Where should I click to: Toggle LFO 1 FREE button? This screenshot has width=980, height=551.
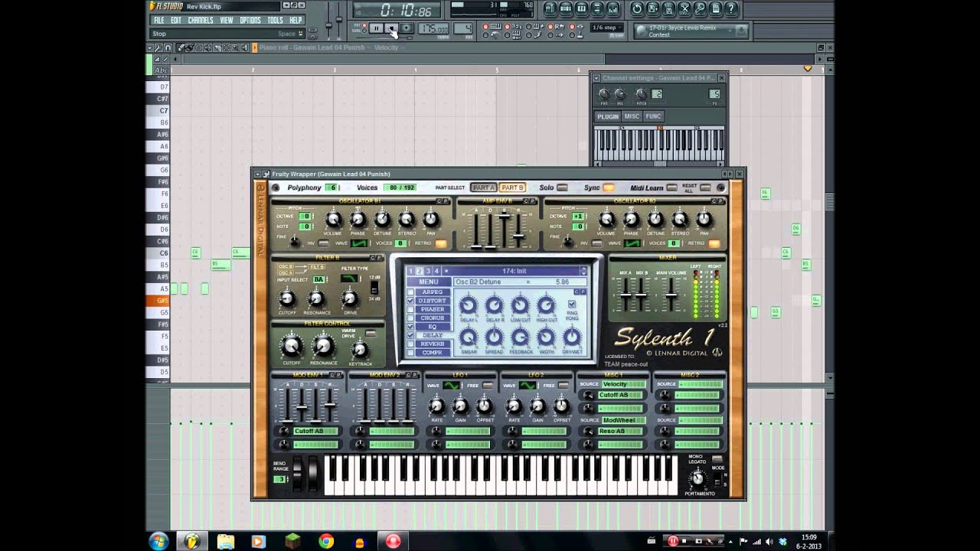(x=488, y=385)
